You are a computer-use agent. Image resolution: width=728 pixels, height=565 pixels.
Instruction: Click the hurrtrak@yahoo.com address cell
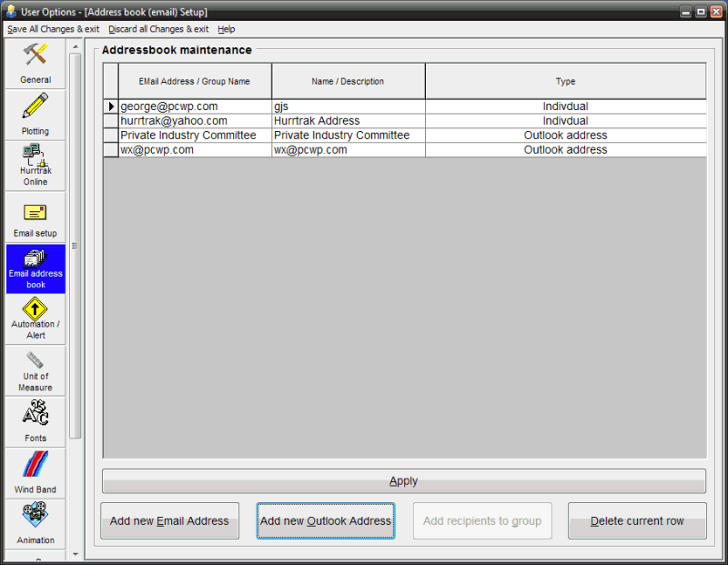[194, 121]
